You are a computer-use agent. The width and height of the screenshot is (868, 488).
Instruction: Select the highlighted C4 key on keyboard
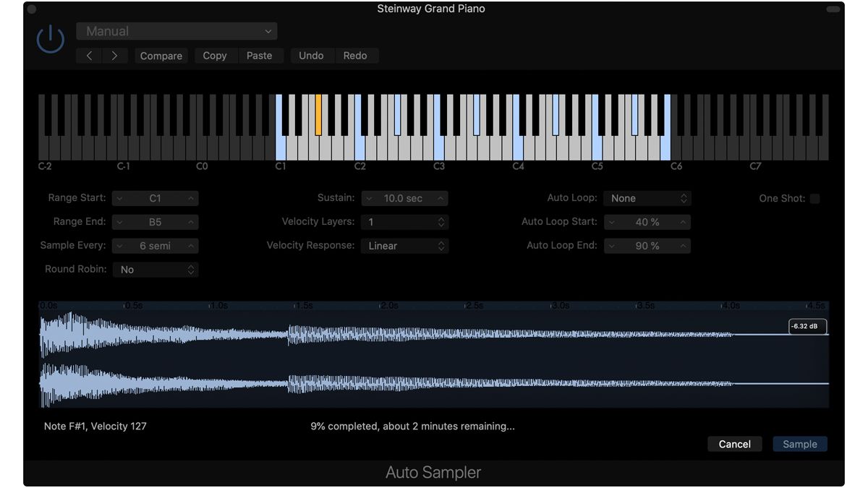(518, 148)
